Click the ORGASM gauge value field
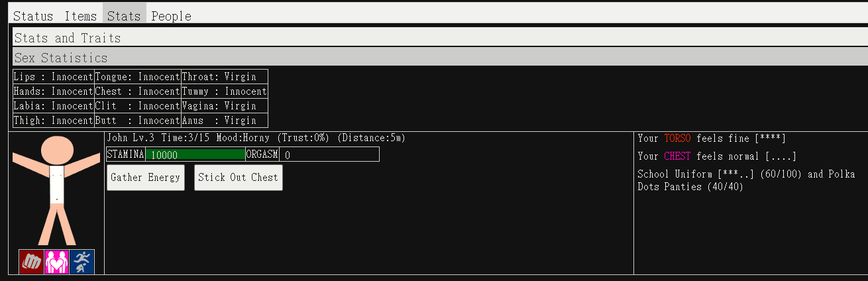 329,154
